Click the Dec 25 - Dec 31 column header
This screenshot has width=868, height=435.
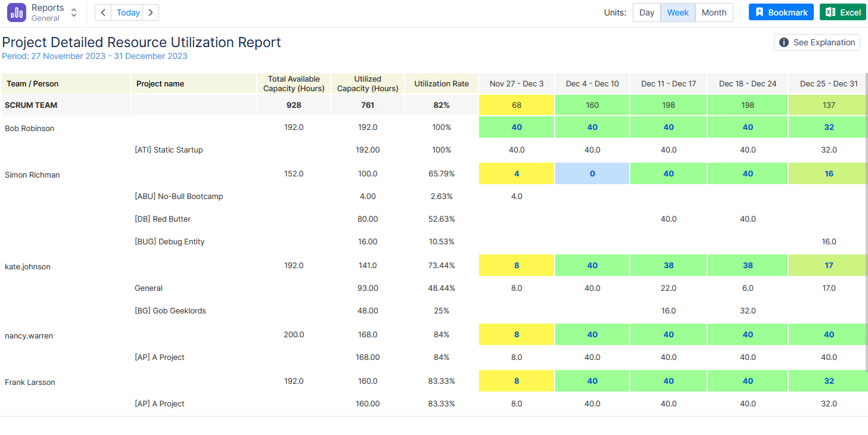[829, 84]
